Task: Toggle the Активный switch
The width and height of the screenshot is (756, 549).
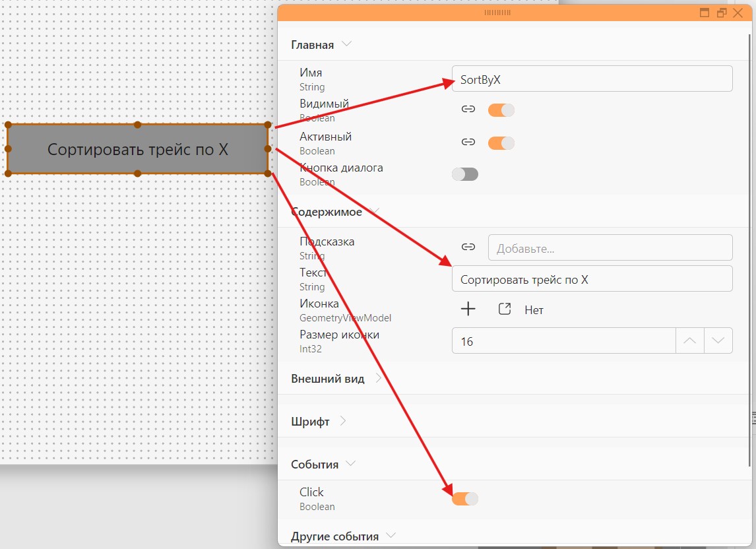Action: [501, 143]
